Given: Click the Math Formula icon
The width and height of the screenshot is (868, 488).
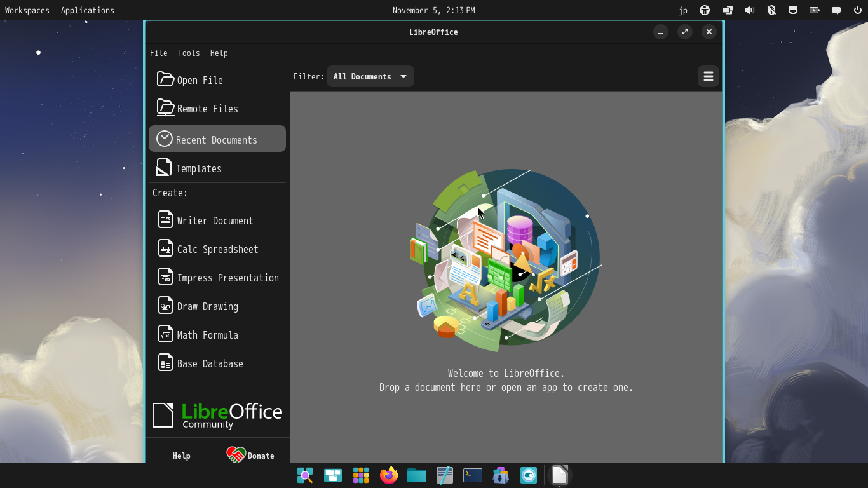Looking at the screenshot, I should click(x=165, y=334).
